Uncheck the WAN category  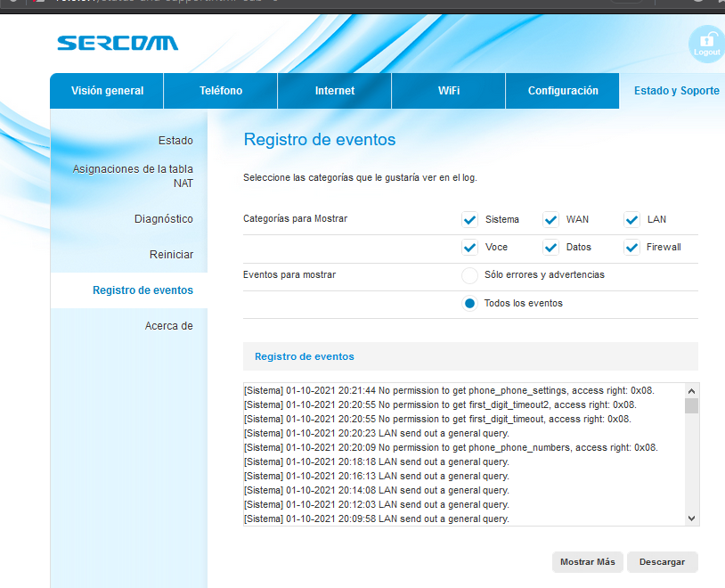[x=550, y=219]
